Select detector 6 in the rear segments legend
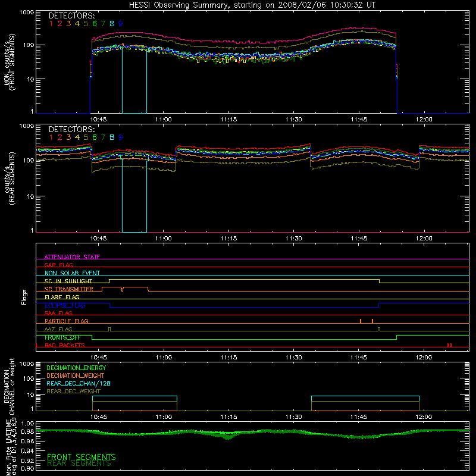This screenshot has width=476, height=476. (95, 137)
